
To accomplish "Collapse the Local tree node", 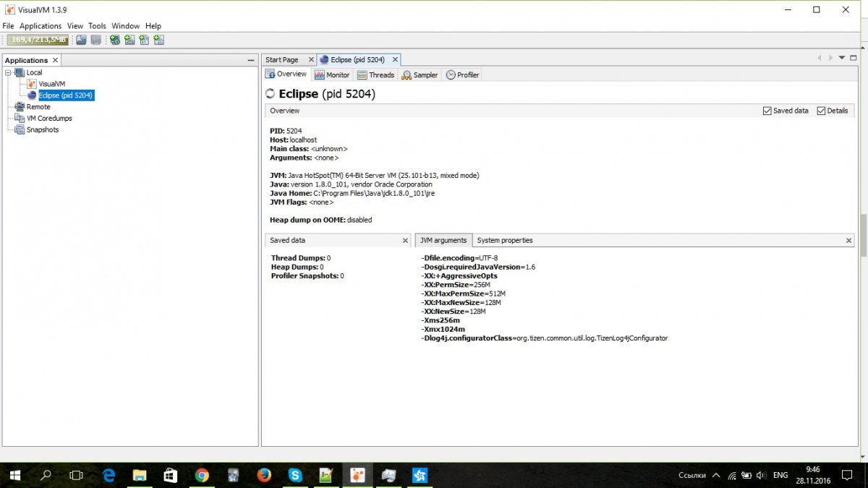I will [9, 72].
